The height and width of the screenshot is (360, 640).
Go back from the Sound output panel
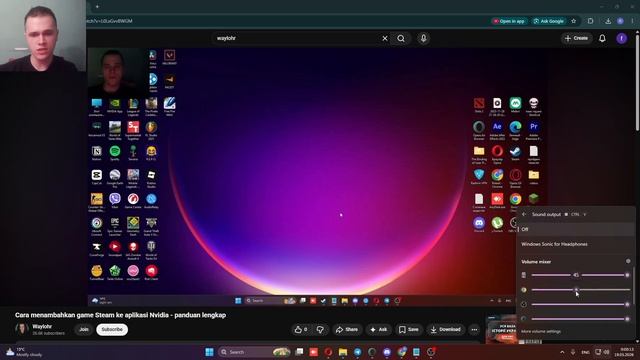pyautogui.click(x=524, y=214)
